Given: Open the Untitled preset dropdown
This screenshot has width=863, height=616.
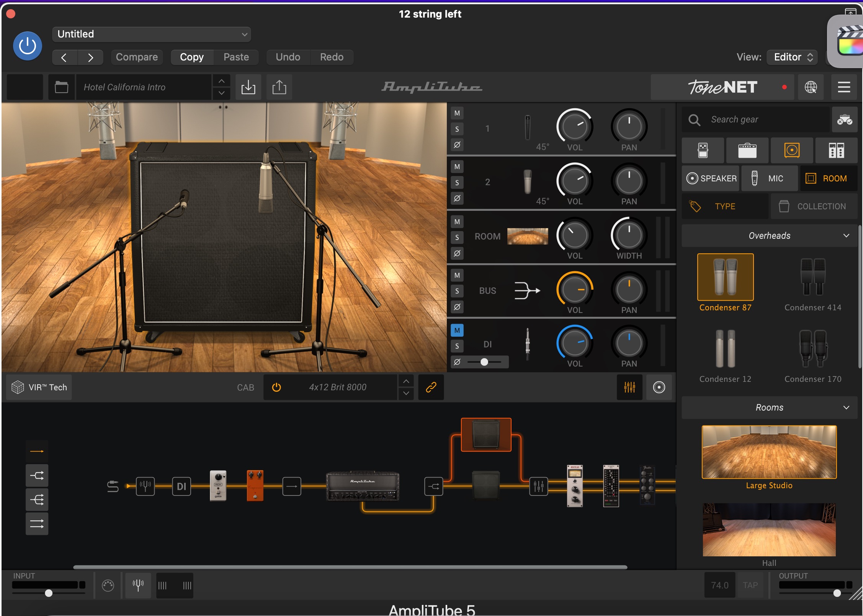Looking at the screenshot, I should pyautogui.click(x=152, y=34).
